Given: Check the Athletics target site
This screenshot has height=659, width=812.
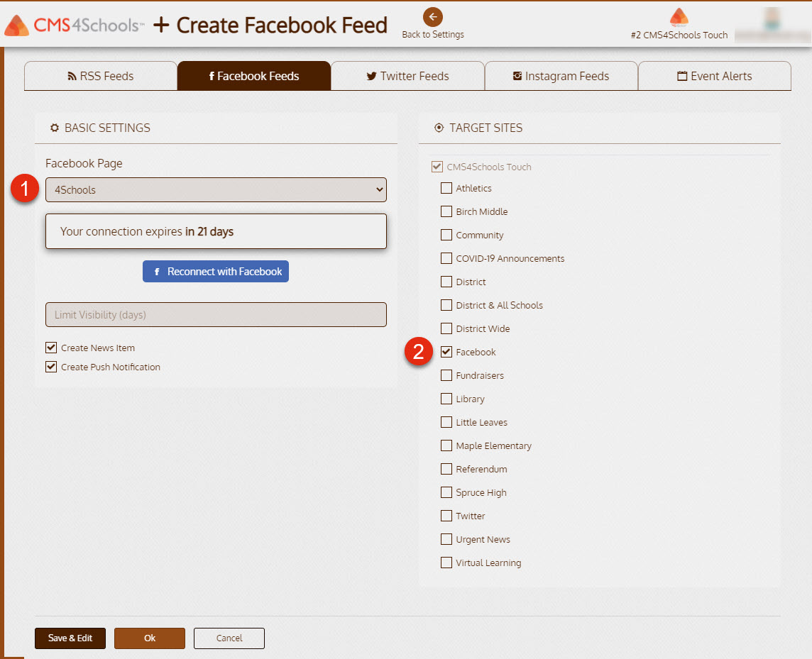Looking at the screenshot, I should (446, 188).
